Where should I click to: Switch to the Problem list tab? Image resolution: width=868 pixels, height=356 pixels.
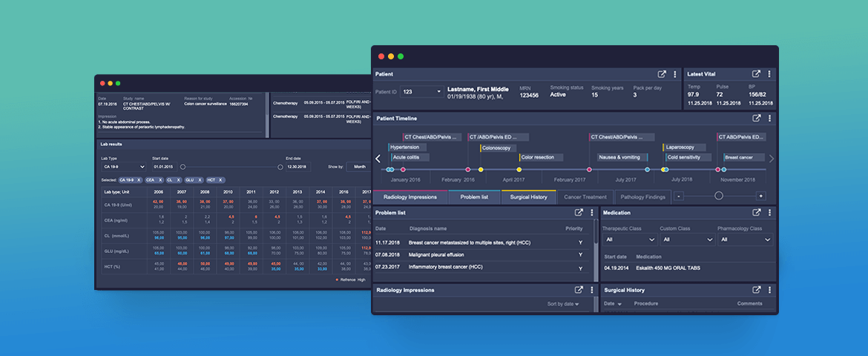point(474,197)
